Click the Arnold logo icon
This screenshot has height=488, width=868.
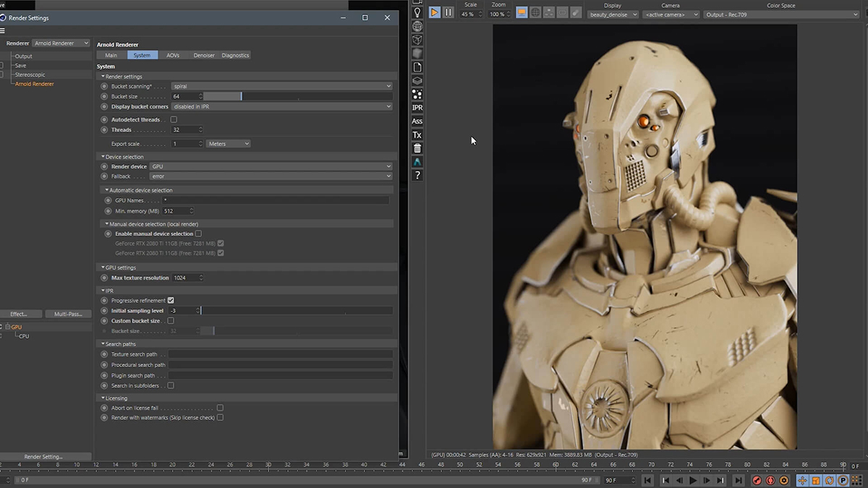click(417, 162)
